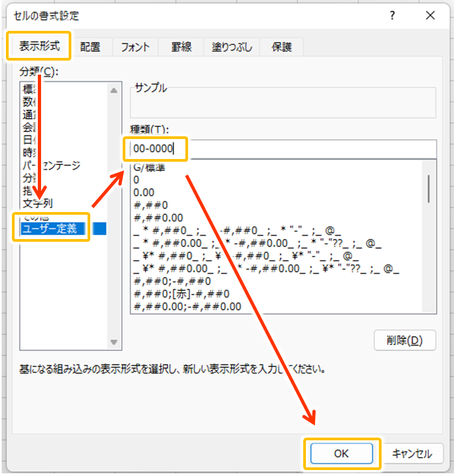Select #,##0;[赤]-#,##0 format entry

click(182, 294)
